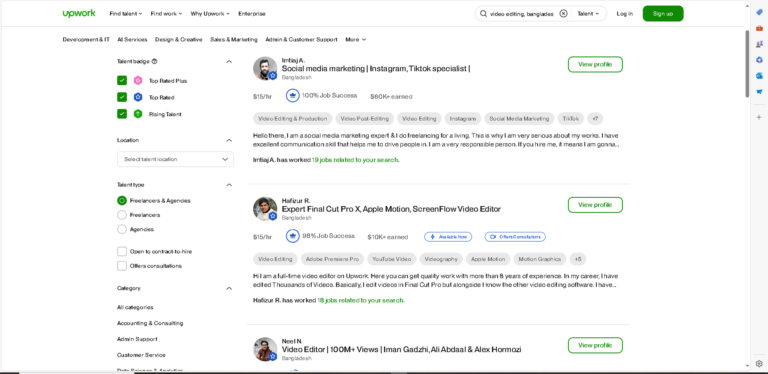Go to Development & IT category
The image size is (768, 374).
(x=86, y=40)
